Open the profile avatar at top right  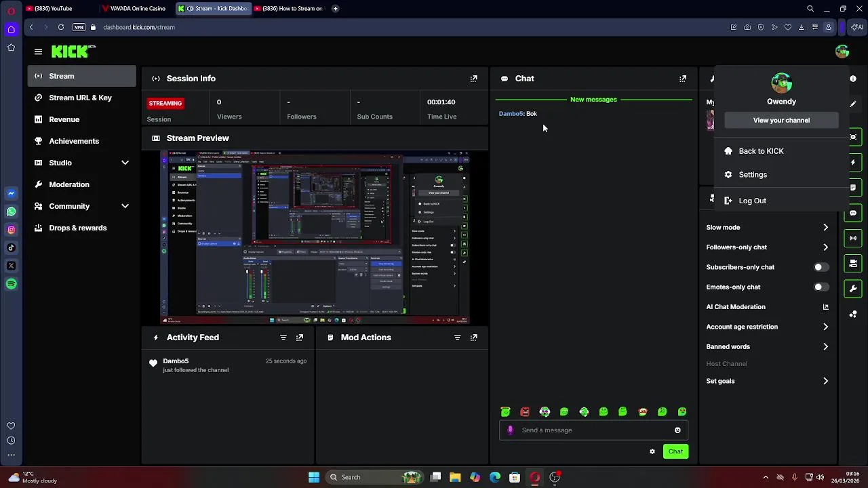pyautogui.click(x=842, y=52)
